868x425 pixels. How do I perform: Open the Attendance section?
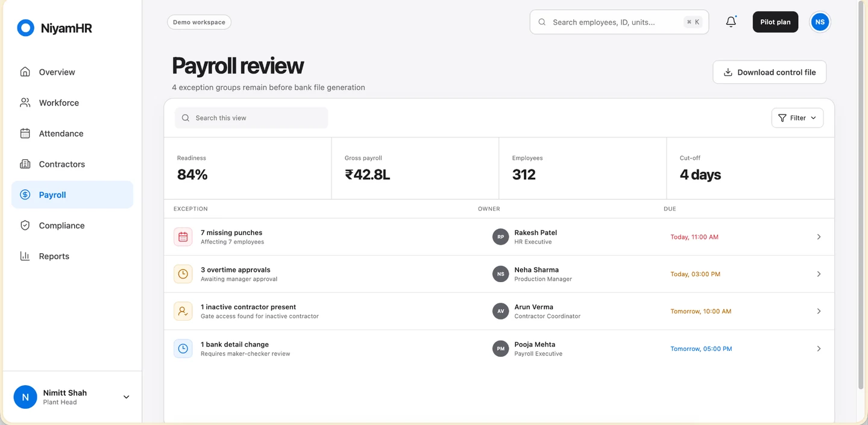[72, 133]
